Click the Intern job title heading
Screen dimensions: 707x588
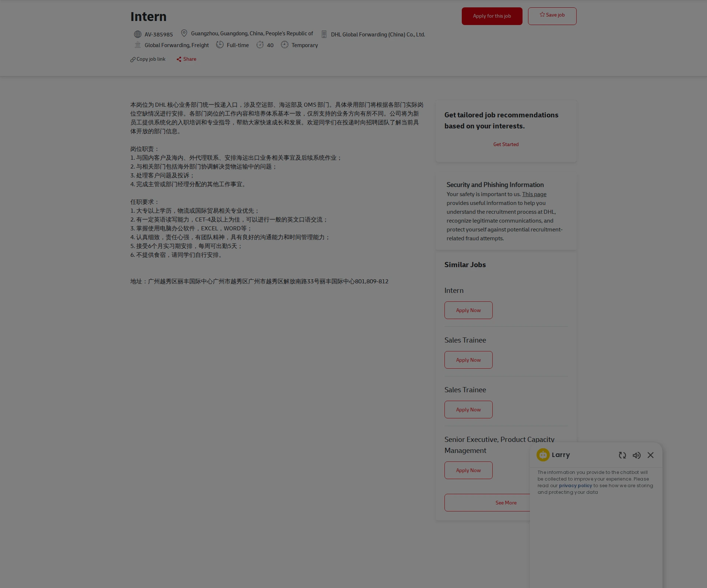[148, 17]
